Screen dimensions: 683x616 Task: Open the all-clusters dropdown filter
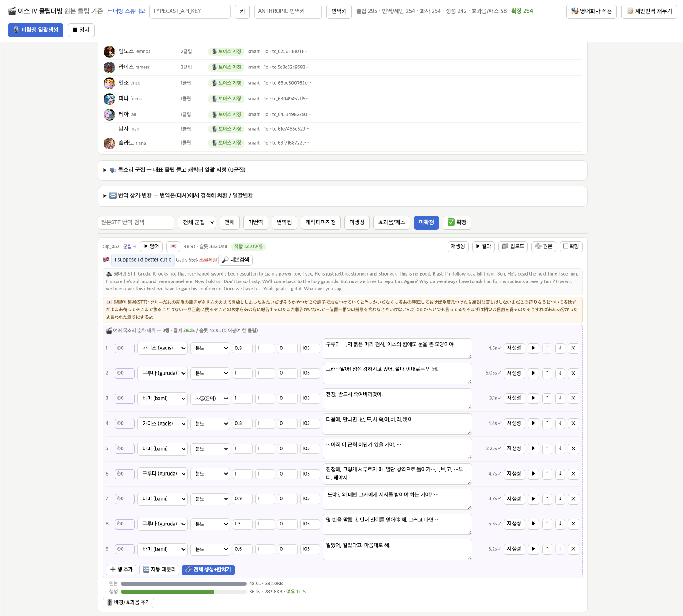tap(197, 222)
